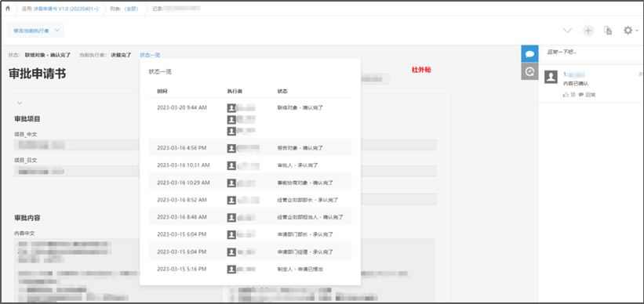Click the 状态 column header in popup
Screen dimensions: 644x304
click(x=282, y=91)
